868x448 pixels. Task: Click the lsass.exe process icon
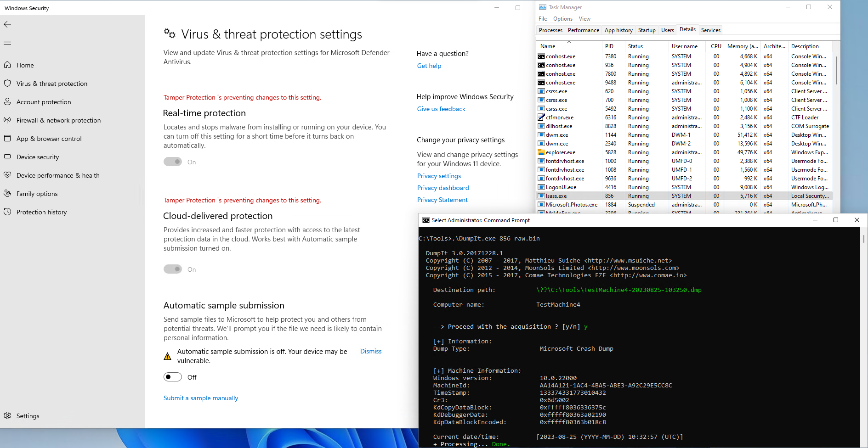point(541,196)
